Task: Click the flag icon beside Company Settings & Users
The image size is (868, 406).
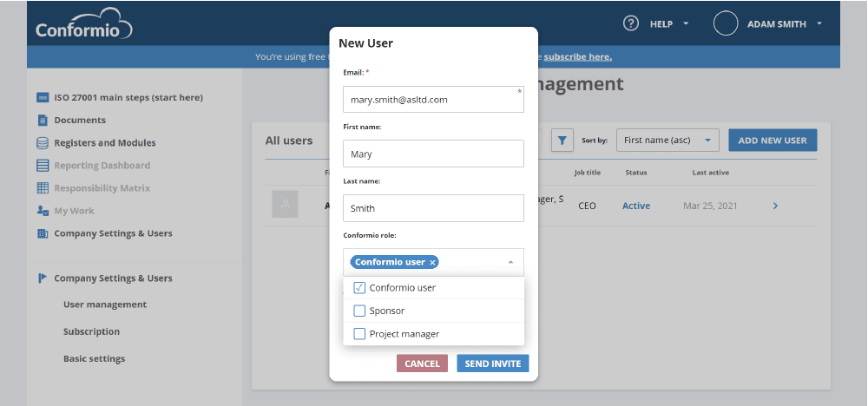Action: pyautogui.click(x=43, y=278)
